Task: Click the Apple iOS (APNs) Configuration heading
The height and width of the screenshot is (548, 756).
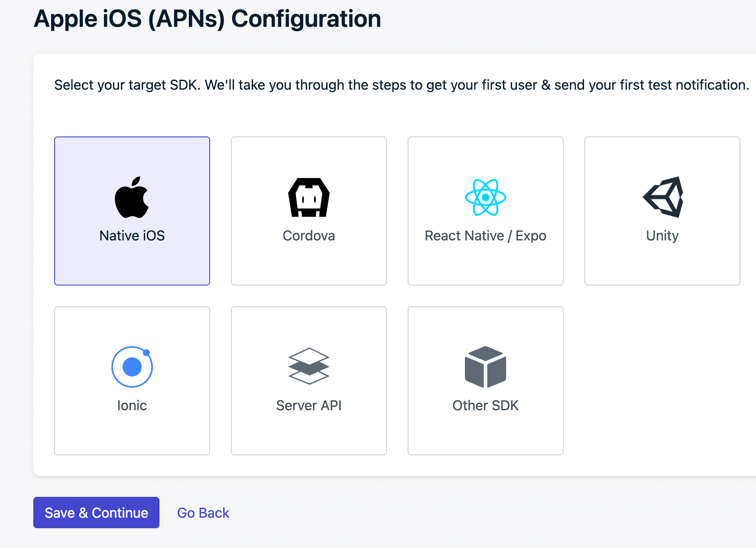Action: coord(207,19)
